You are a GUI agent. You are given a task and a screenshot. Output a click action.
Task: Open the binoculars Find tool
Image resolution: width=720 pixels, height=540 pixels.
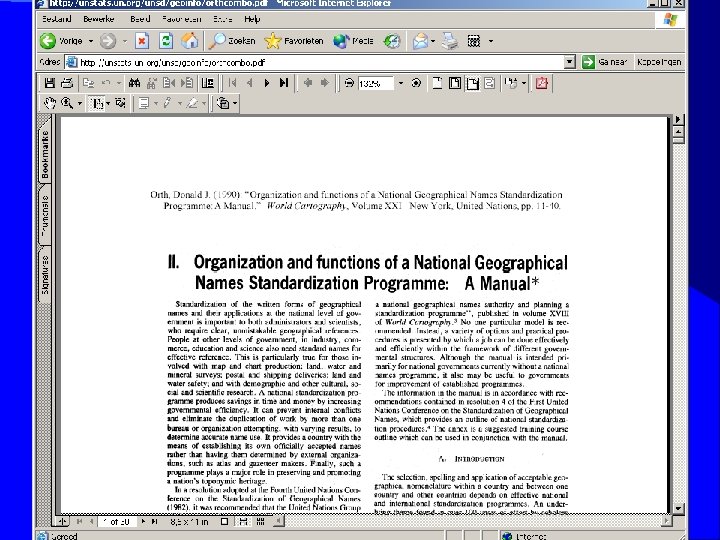click(x=134, y=83)
